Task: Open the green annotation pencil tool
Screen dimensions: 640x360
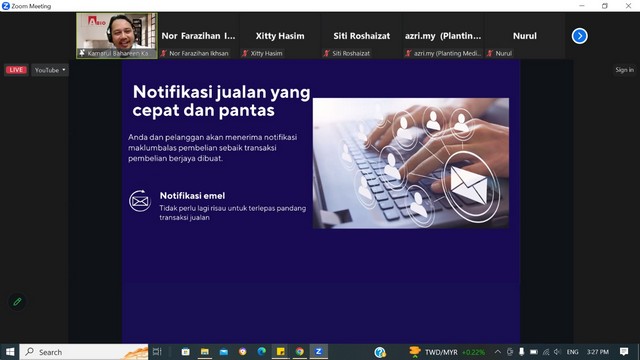Action: [17, 302]
